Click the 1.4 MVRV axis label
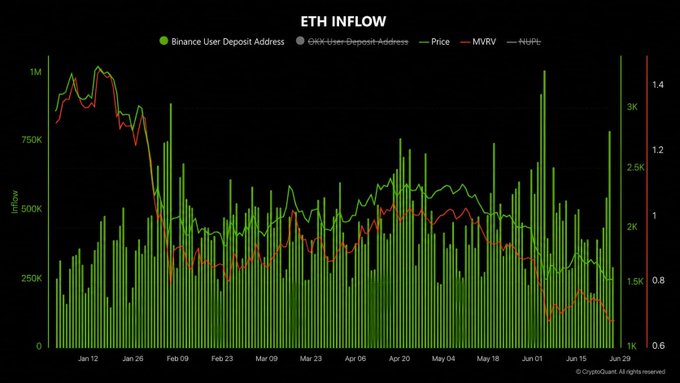 coord(658,85)
